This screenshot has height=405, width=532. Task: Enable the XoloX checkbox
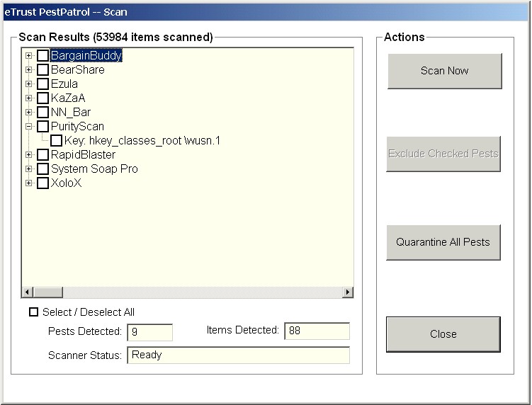tap(43, 183)
